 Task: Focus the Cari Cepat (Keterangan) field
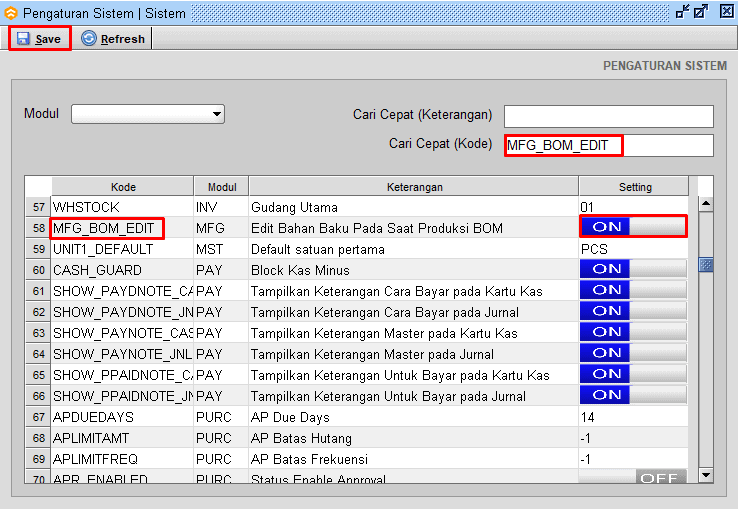[x=609, y=116]
